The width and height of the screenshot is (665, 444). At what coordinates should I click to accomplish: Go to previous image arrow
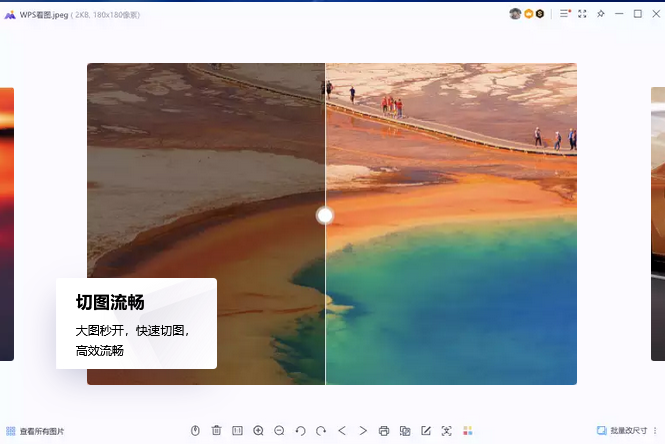coord(342,431)
